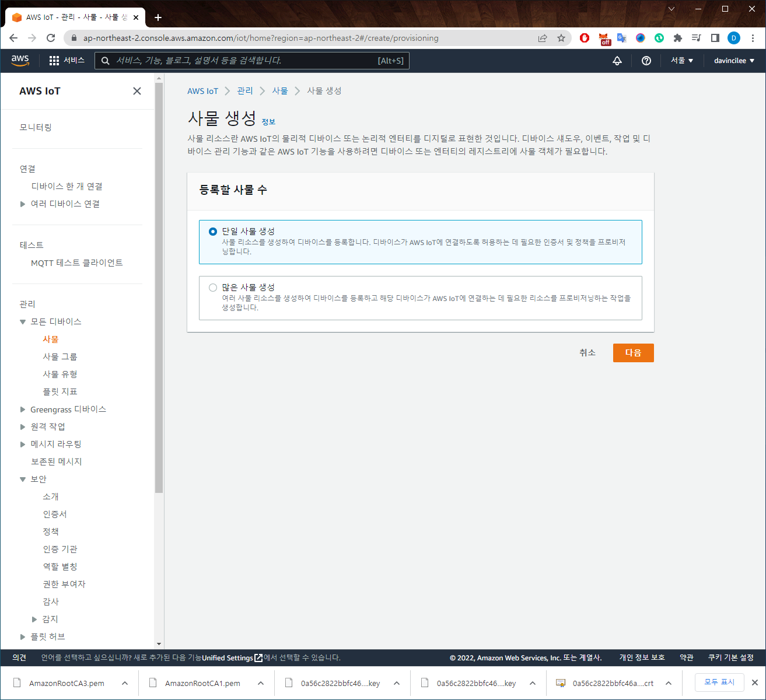Open 모니터링 in the sidebar
766x700 pixels.
(36, 127)
